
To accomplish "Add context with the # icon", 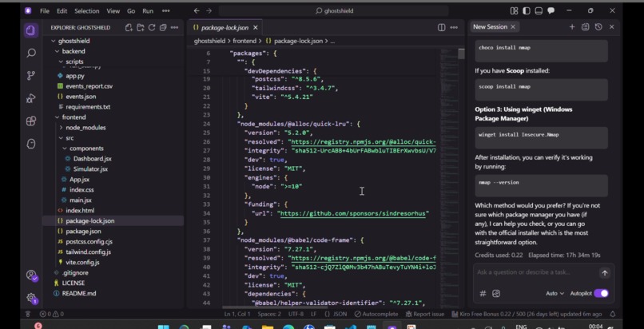I will 483,293.
